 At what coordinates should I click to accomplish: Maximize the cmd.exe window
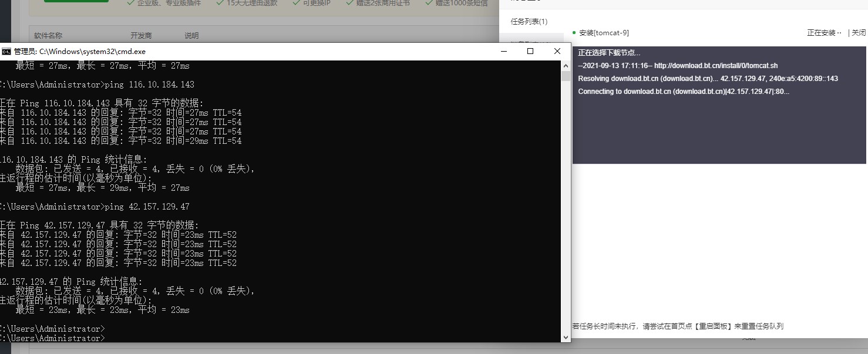[530, 51]
